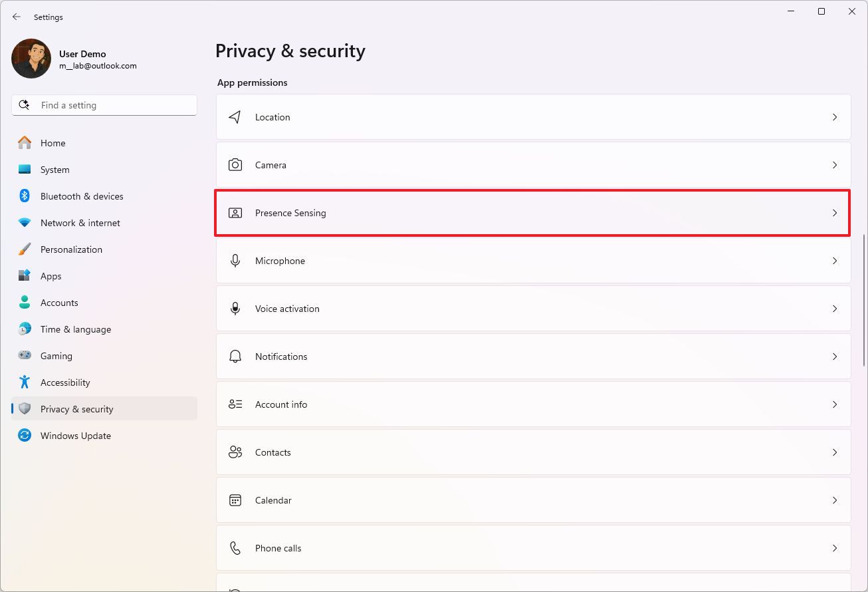Screen dimensions: 868x592
Task: Click the back arrow button
Action: pos(17,17)
